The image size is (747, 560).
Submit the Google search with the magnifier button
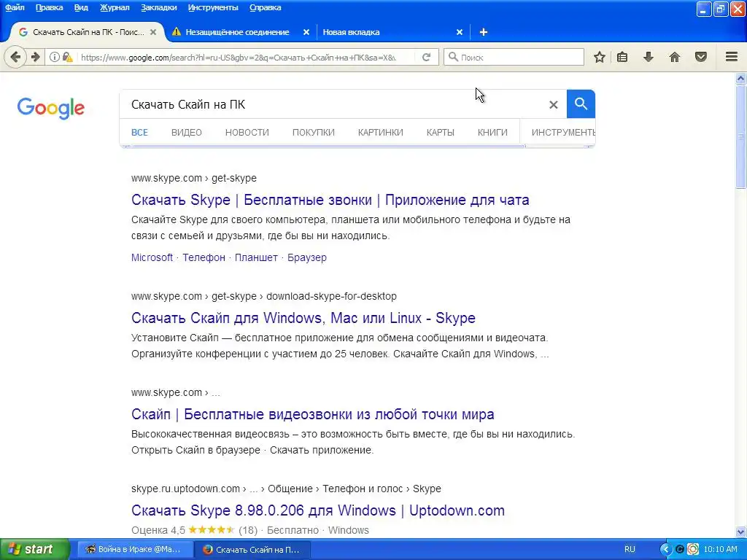click(x=581, y=104)
